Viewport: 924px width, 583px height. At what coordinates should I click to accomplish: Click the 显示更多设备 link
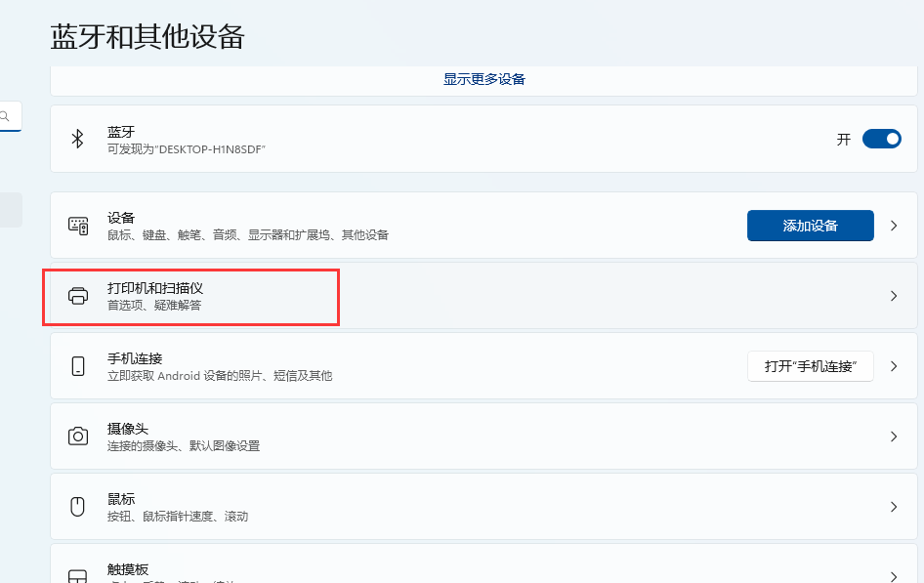pos(484,79)
